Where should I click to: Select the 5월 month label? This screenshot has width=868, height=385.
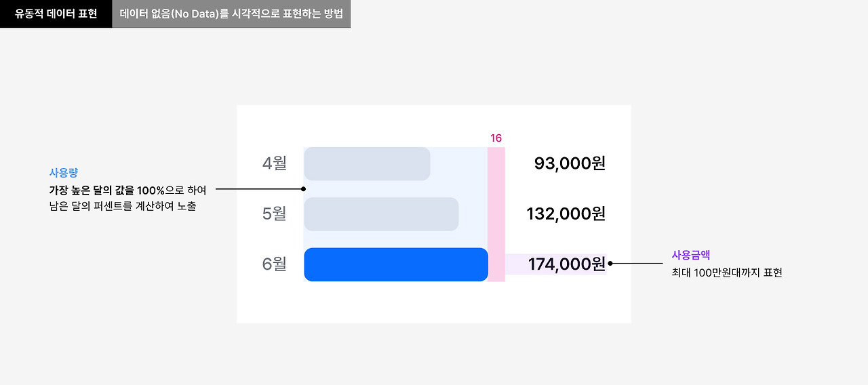(x=275, y=214)
